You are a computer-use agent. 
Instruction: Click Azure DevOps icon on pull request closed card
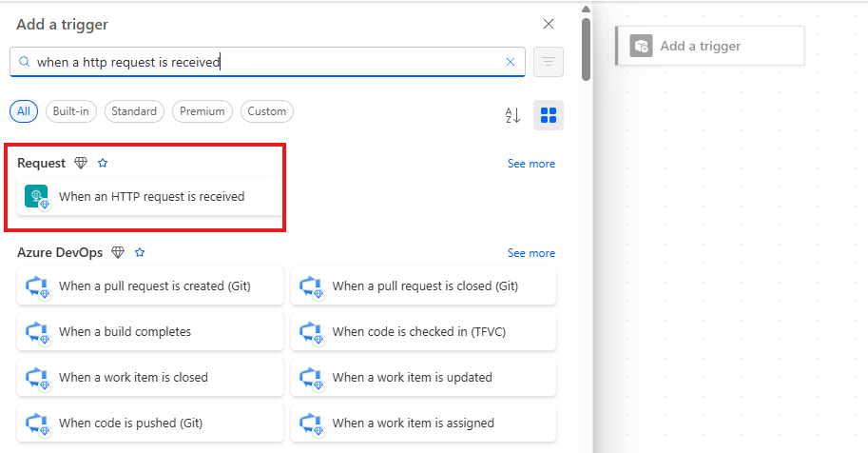(x=310, y=286)
